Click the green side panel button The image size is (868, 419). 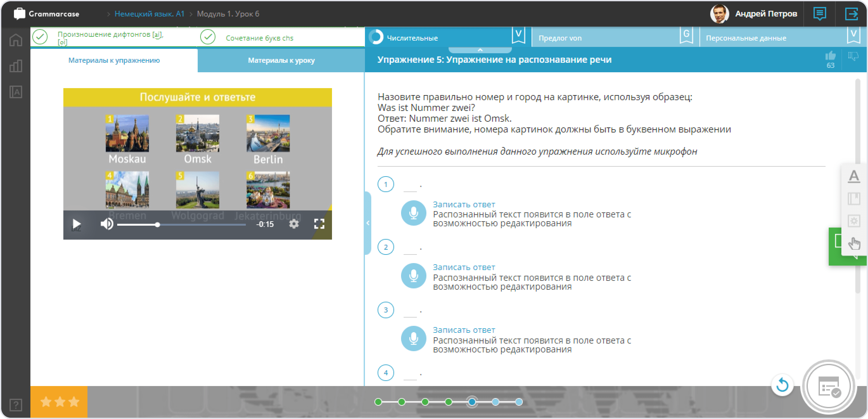click(835, 246)
